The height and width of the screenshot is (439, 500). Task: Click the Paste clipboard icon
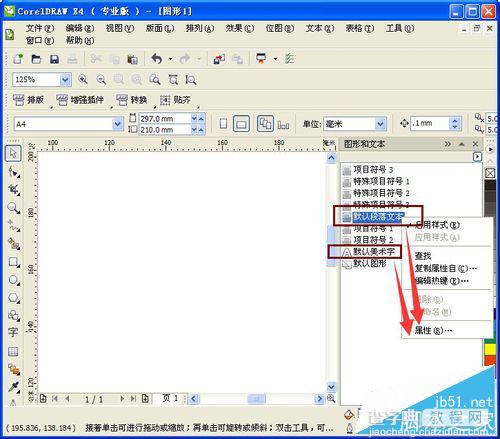pyautogui.click(x=132, y=59)
